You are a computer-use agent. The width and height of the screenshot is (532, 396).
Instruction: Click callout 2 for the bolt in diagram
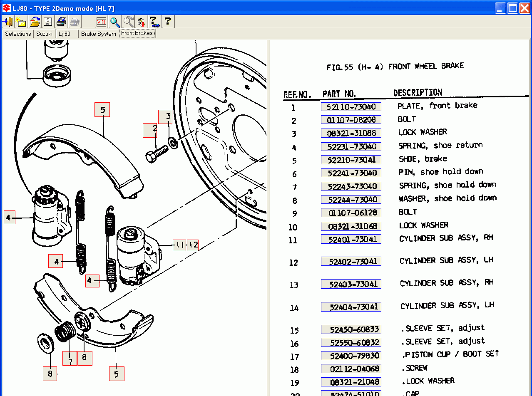point(150,130)
